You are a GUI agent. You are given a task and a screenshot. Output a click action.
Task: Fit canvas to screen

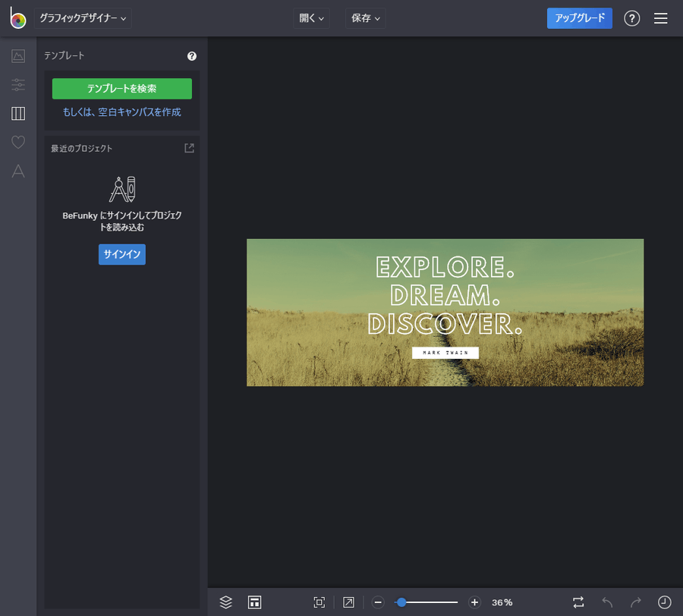click(x=319, y=602)
